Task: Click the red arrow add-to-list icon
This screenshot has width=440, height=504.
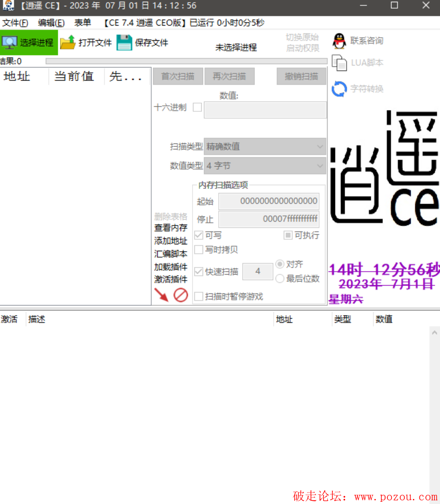Action: (x=161, y=295)
